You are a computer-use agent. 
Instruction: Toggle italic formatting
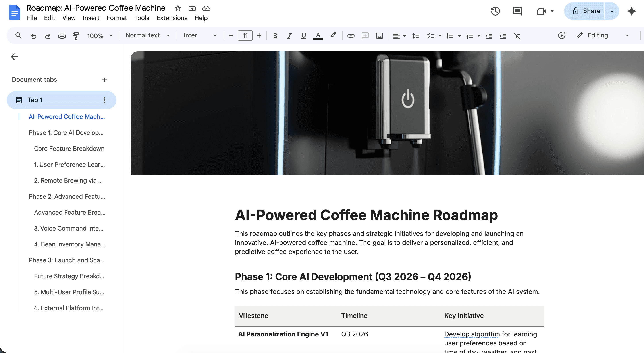(x=289, y=36)
